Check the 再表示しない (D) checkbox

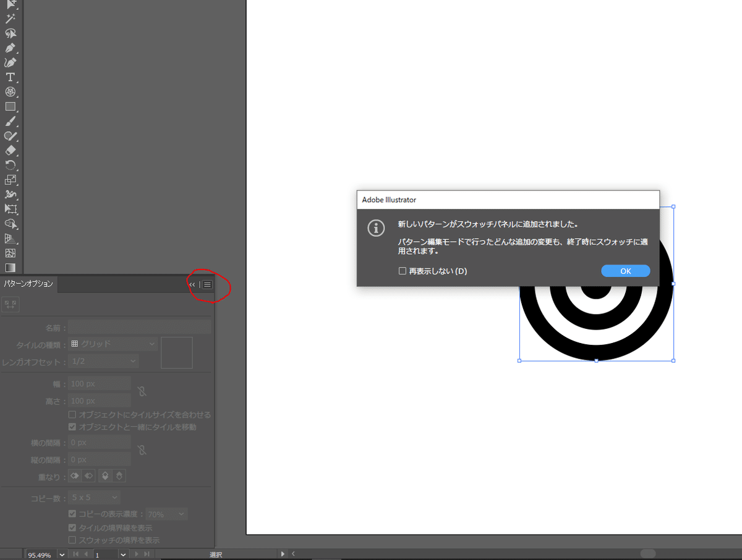coord(403,271)
